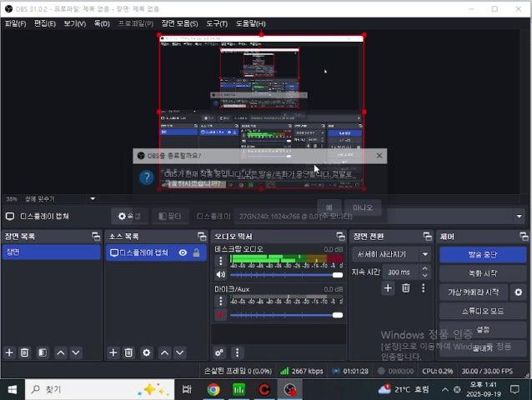
Task: Mute 데스크탑 오디오
Action: pos(221,274)
